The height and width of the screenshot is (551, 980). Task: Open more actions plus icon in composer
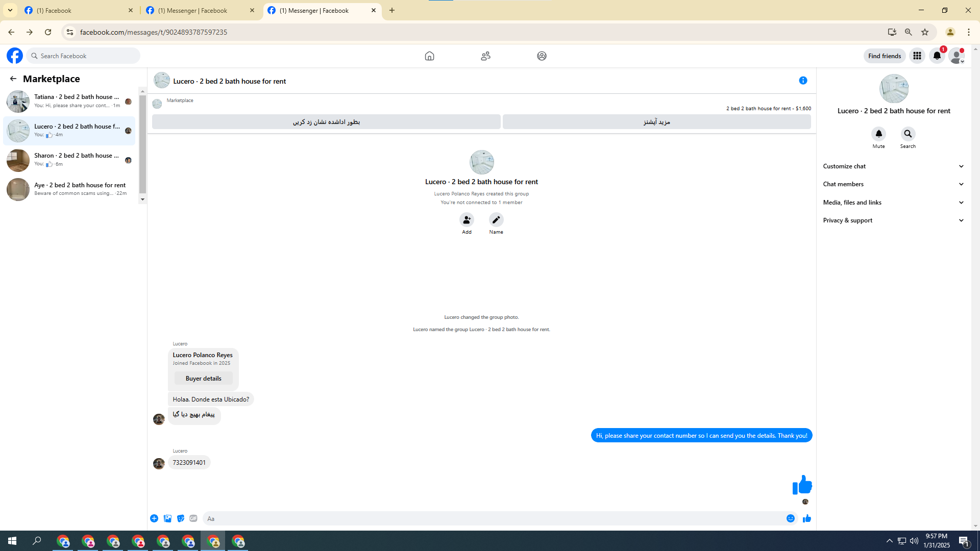[x=154, y=518]
